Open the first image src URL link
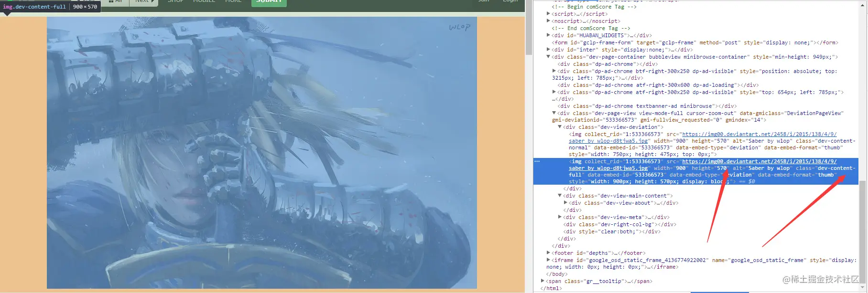 click(x=759, y=135)
